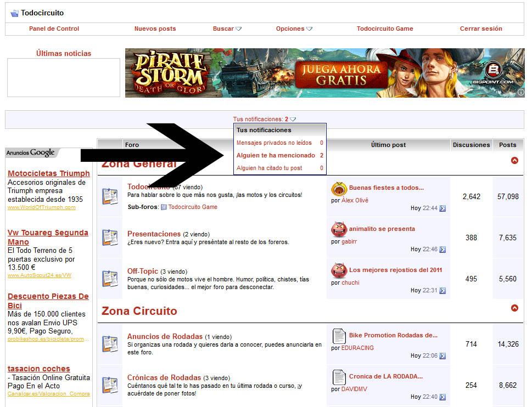The image size is (532, 407).
Task: Click www.WorldOfTriumph.com ad URL
Action: pyautogui.click(x=41, y=207)
